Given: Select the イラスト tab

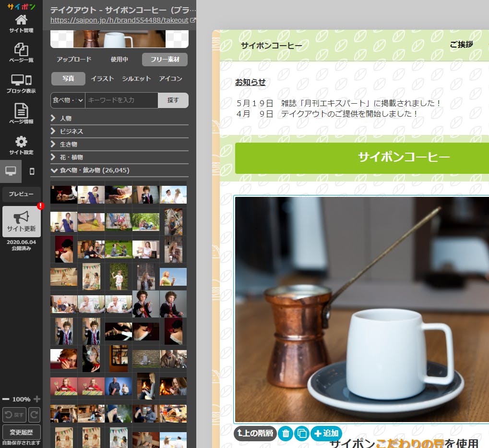Looking at the screenshot, I should pyautogui.click(x=102, y=79).
